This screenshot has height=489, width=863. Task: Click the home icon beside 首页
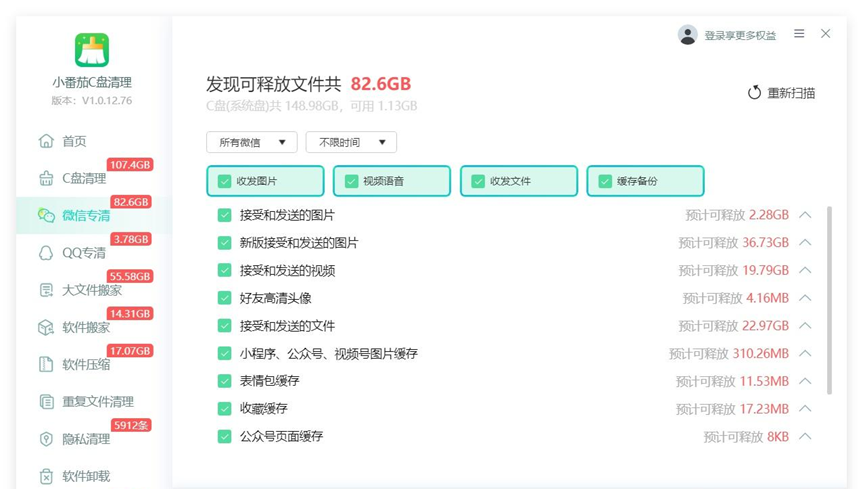pos(46,141)
